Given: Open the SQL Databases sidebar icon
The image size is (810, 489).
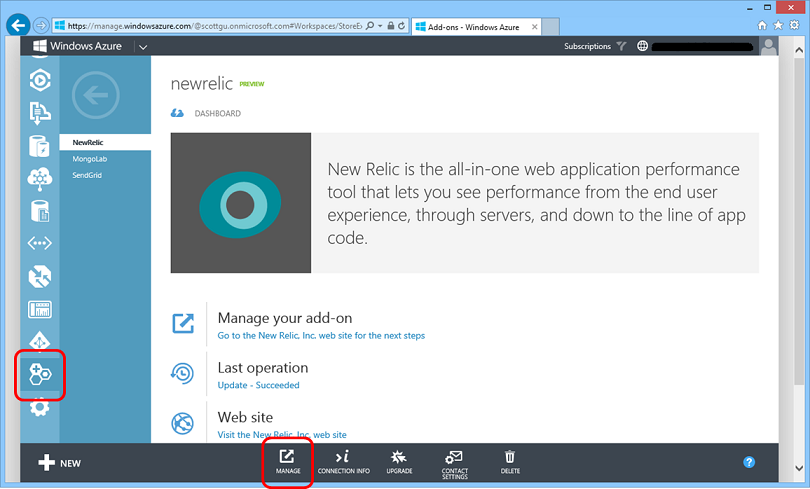Looking at the screenshot, I should pos(40,146).
